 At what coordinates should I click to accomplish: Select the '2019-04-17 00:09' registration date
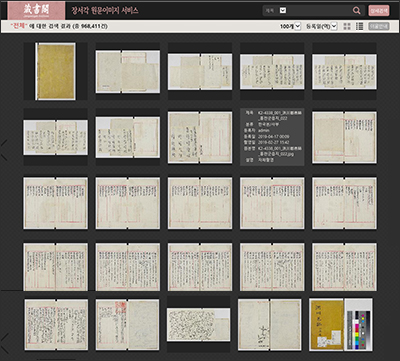[x=274, y=136]
